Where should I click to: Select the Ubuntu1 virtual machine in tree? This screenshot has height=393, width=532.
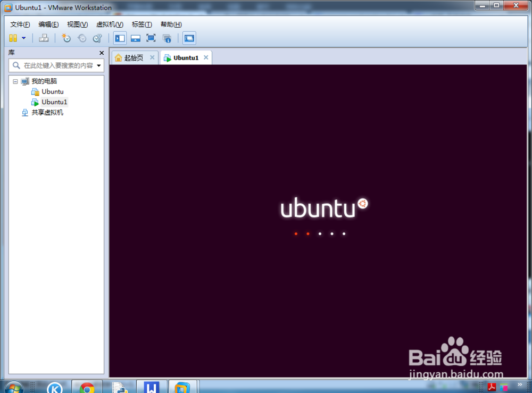pyautogui.click(x=54, y=102)
